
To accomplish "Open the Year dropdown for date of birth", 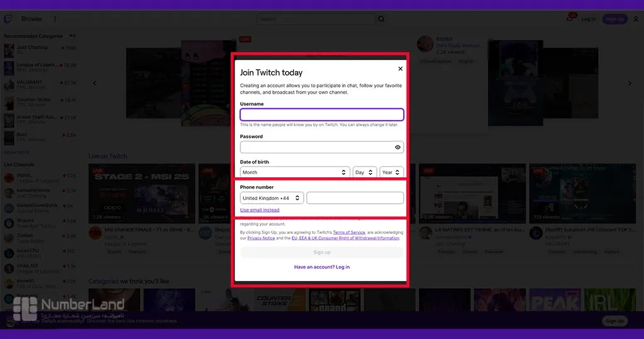I will coord(391,172).
